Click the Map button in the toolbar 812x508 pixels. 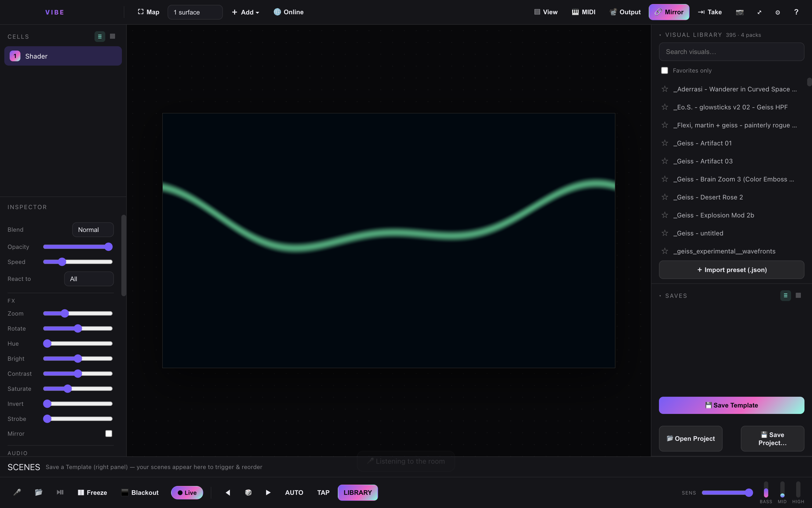(x=148, y=12)
